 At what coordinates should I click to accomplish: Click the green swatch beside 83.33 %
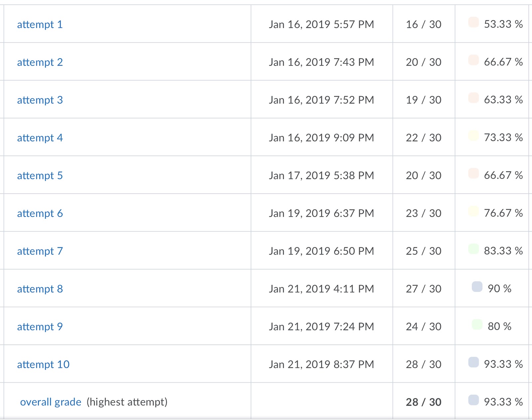pyautogui.click(x=473, y=249)
